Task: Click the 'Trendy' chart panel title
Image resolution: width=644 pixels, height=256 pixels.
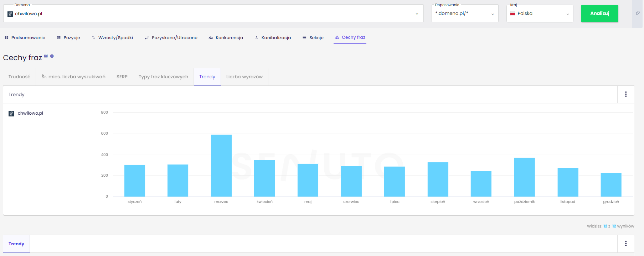Action: click(16, 95)
